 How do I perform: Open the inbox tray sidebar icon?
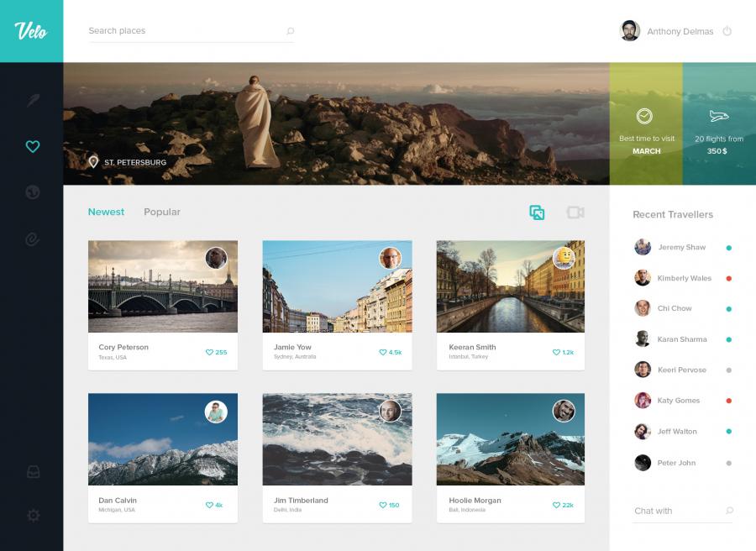click(x=33, y=471)
